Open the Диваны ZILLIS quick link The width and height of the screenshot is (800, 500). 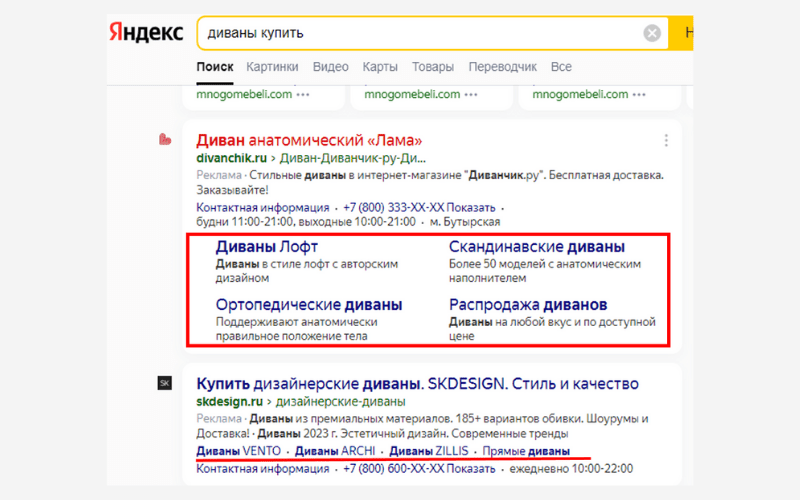tap(429, 451)
